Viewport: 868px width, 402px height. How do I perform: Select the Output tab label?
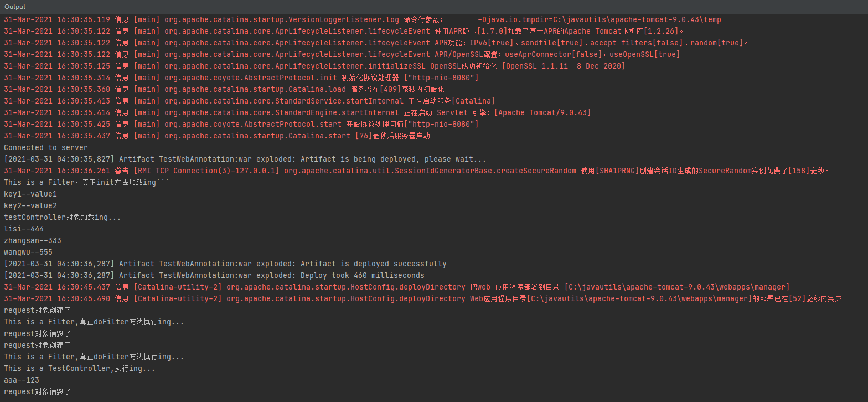coord(15,7)
